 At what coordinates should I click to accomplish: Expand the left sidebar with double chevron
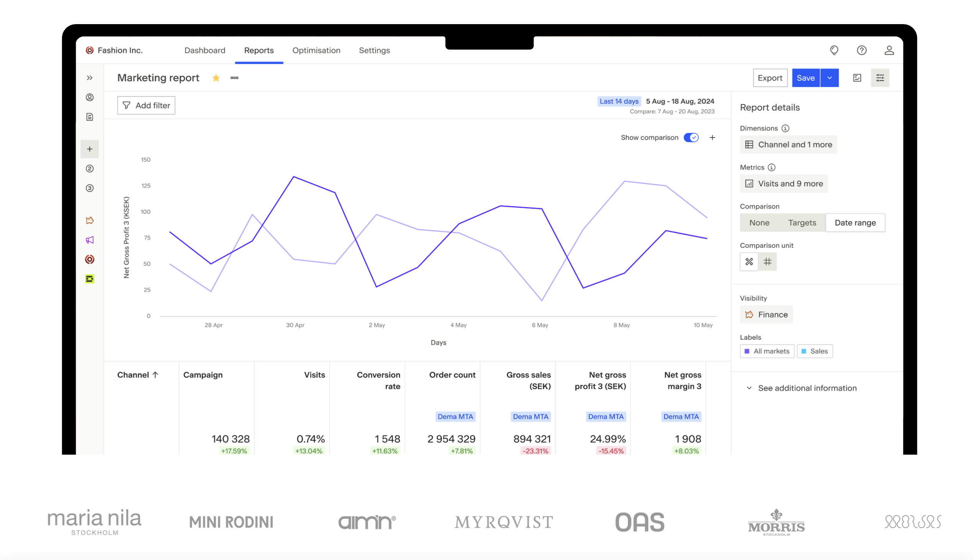tap(90, 78)
